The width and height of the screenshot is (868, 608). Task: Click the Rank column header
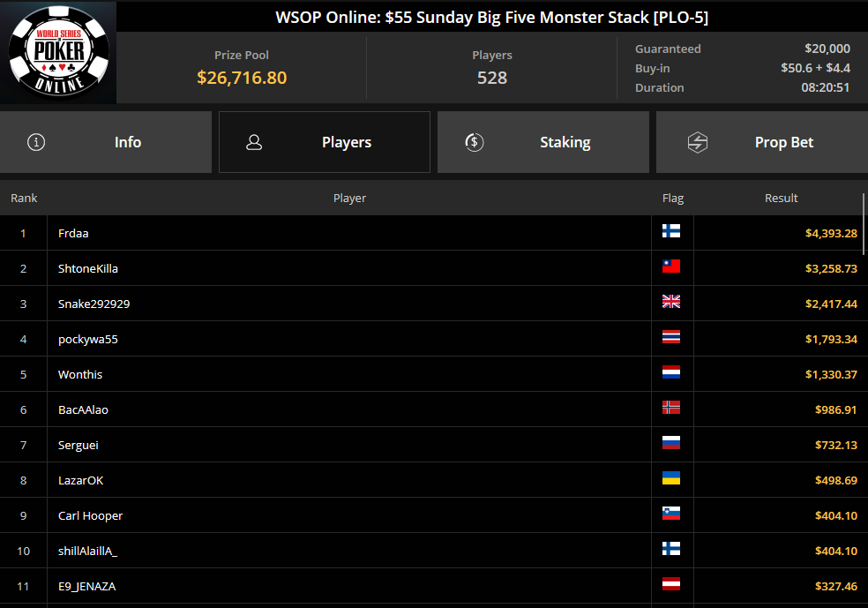(x=24, y=199)
